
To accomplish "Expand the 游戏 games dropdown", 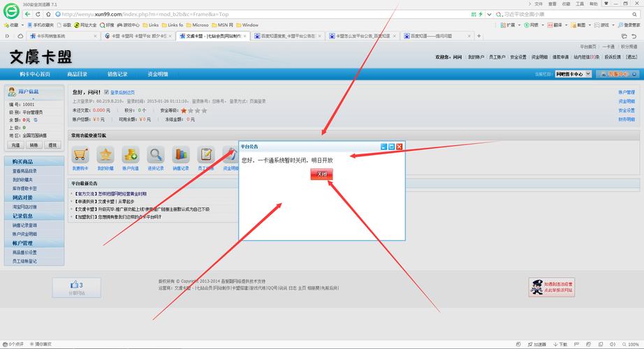I will [x=613, y=25].
